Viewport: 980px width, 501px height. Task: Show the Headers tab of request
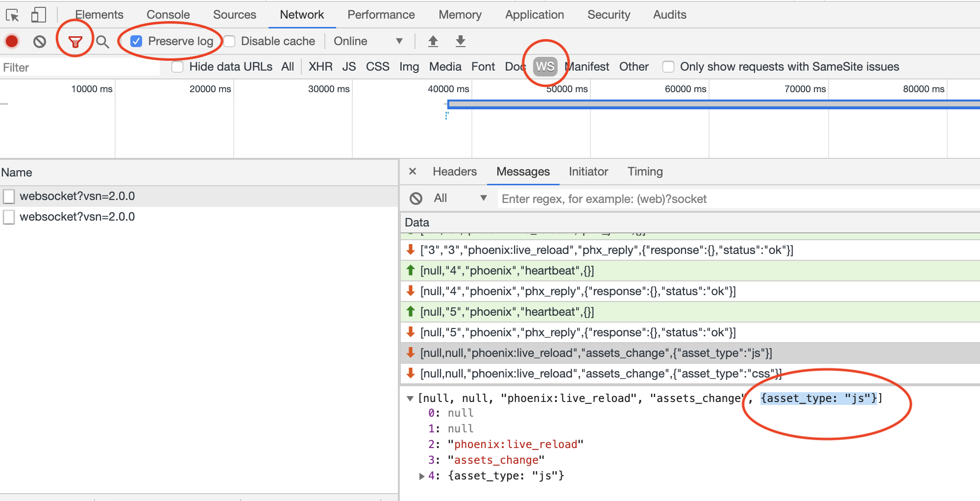point(454,172)
